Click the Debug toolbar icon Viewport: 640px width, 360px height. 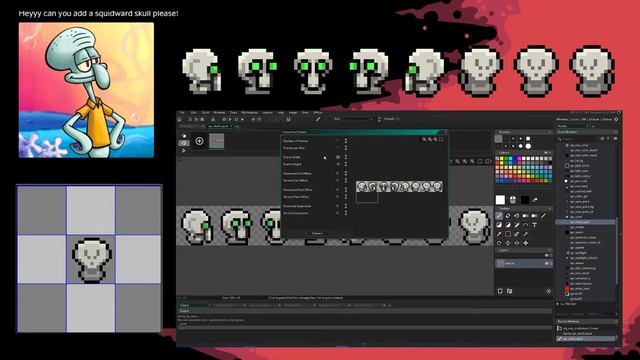(224, 119)
